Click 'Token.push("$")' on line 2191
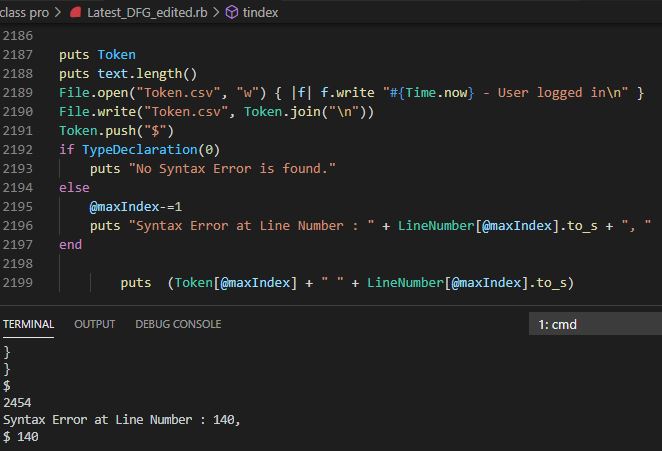This screenshot has width=662, height=451. coord(117,130)
